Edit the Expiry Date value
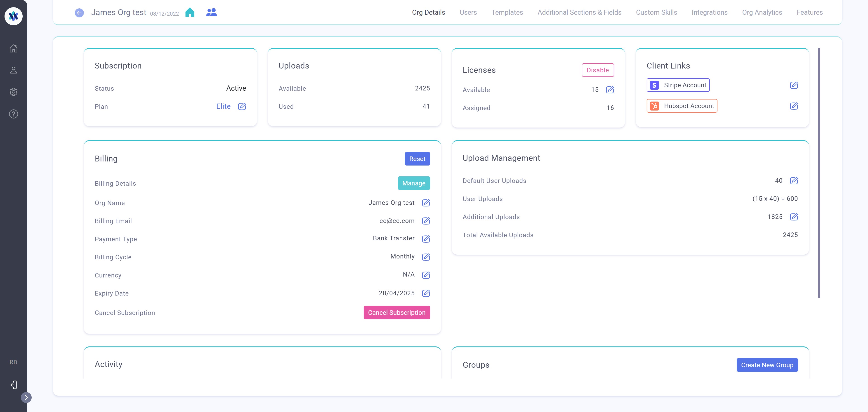Screen dimensions: 868x412 pyautogui.click(x=426, y=293)
